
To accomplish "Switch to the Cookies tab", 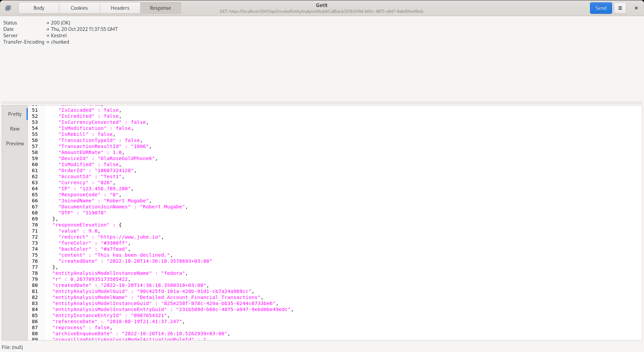I will tap(79, 8).
